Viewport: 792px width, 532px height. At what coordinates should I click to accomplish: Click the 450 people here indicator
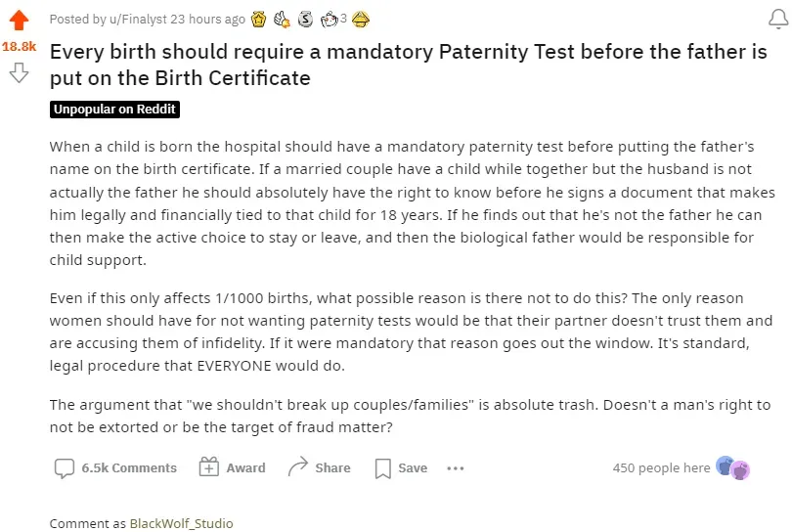pos(661,467)
